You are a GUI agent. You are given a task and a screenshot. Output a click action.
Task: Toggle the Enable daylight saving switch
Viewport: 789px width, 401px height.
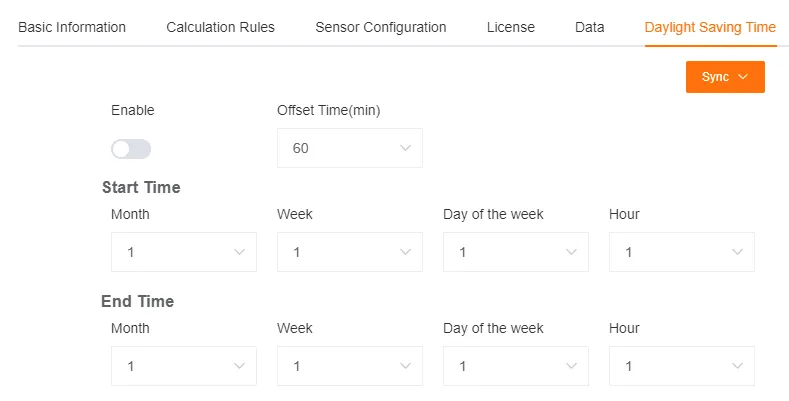(x=131, y=149)
